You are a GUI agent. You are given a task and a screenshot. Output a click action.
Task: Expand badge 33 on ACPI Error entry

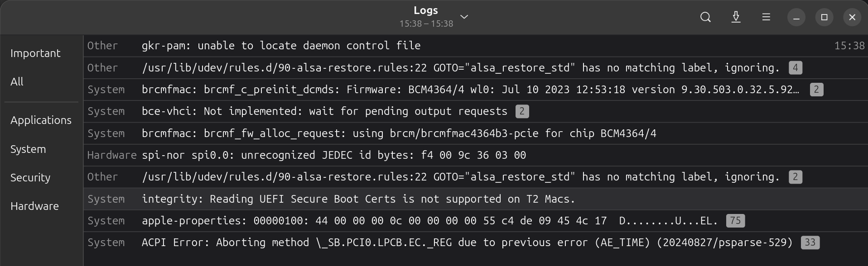pyautogui.click(x=810, y=242)
